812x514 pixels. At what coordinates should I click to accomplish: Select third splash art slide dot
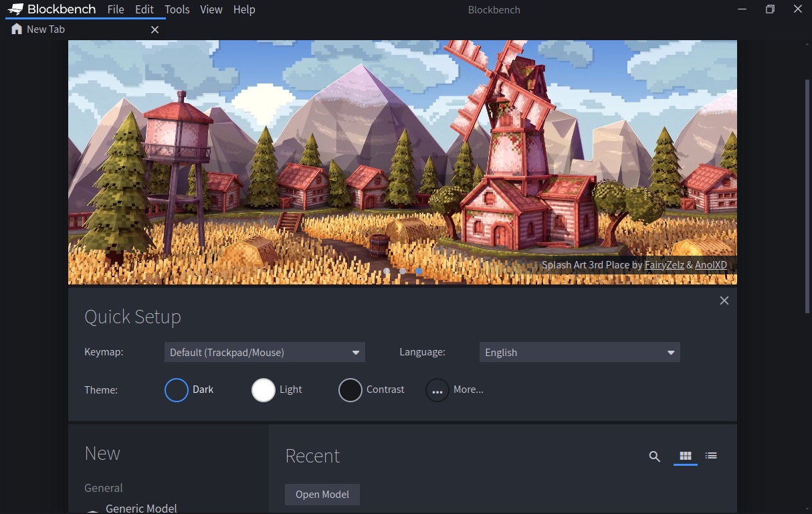[x=419, y=271]
